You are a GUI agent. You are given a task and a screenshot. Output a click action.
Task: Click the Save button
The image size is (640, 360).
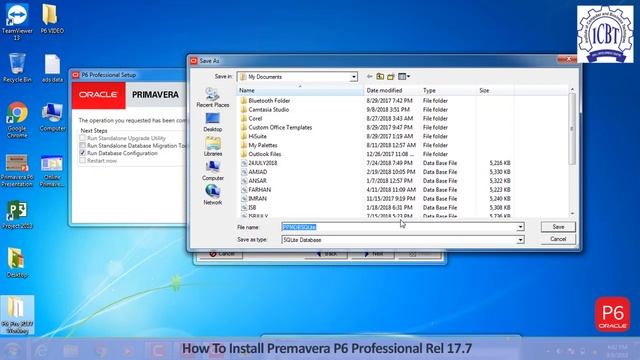(x=558, y=227)
